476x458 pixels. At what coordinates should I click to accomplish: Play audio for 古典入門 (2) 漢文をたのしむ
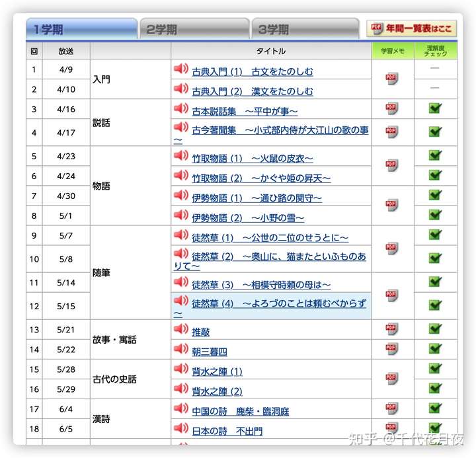coord(181,89)
